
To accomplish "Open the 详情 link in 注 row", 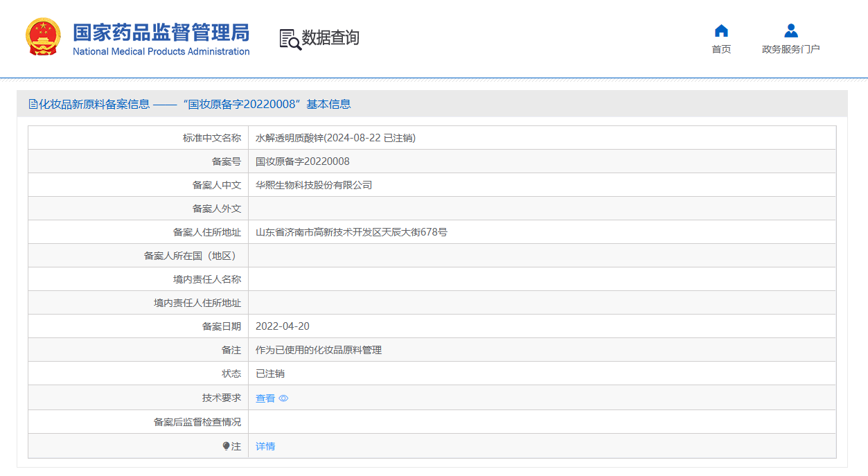I will point(265,446).
